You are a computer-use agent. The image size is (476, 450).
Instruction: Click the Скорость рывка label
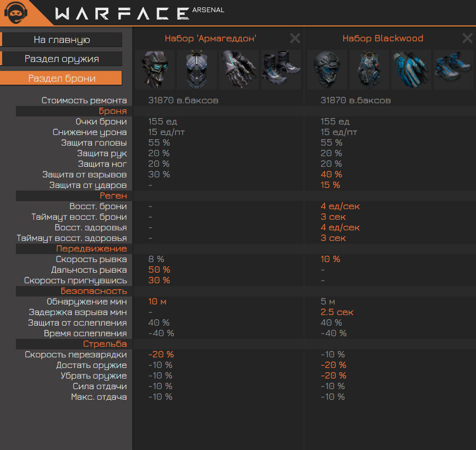(x=91, y=259)
